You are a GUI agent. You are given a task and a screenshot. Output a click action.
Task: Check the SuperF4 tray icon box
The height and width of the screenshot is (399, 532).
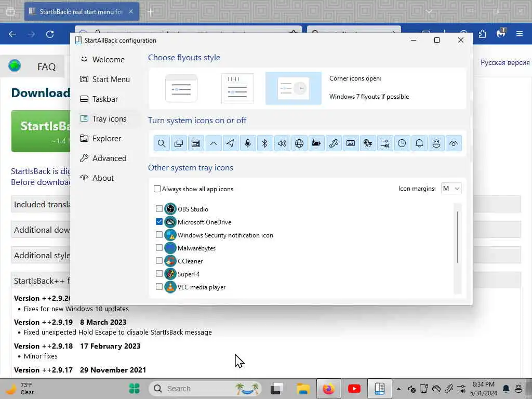tap(159, 273)
